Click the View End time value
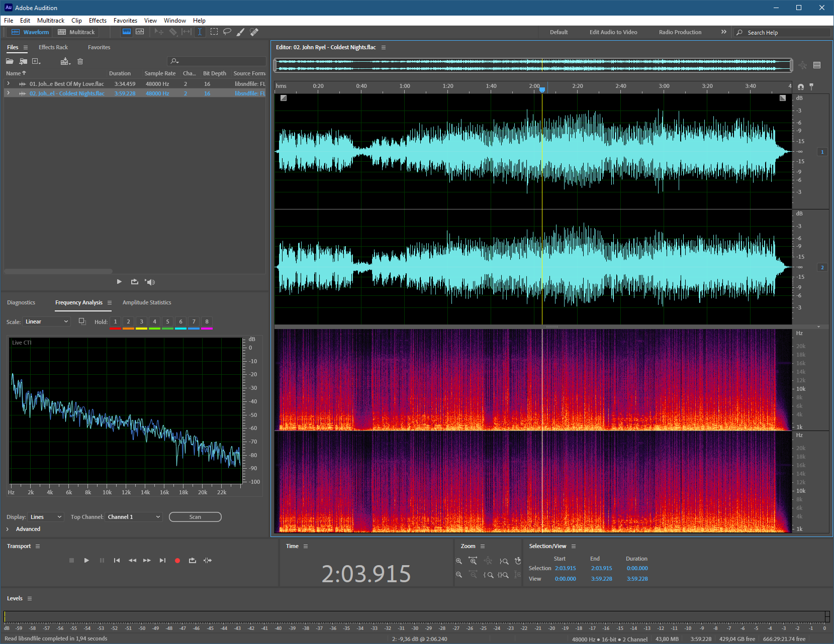834x644 pixels. point(602,579)
